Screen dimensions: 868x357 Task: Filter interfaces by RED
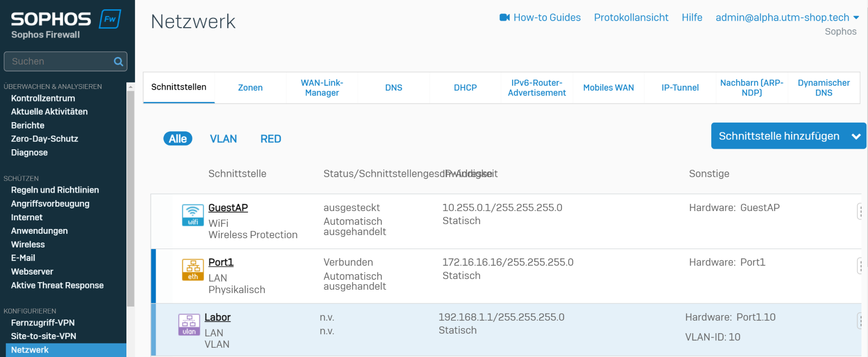pyautogui.click(x=271, y=139)
